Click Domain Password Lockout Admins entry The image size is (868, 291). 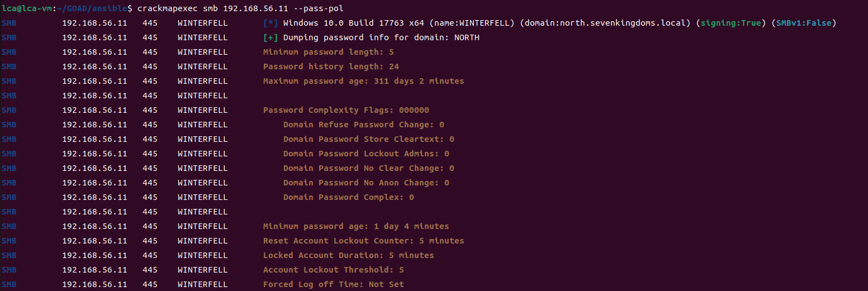366,154
